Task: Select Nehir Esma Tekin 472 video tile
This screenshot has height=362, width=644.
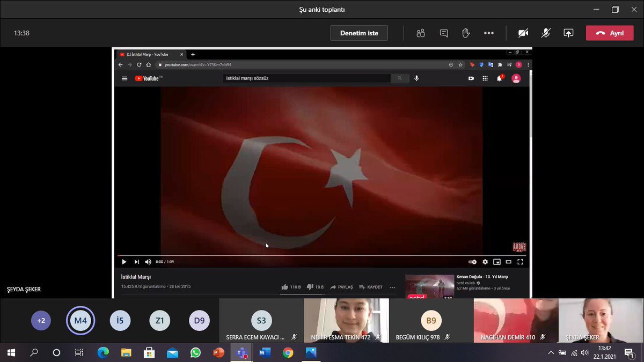Action: pyautogui.click(x=346, y=321)
